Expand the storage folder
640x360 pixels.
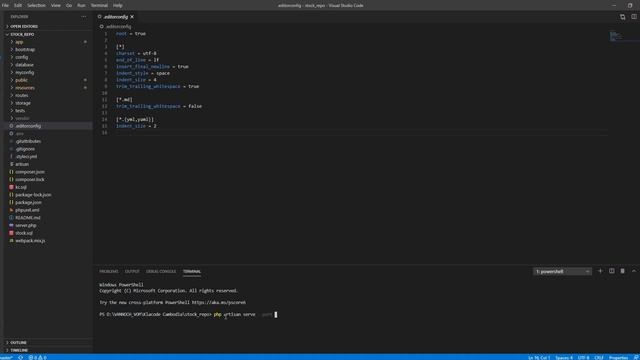[x=23, y=103]
